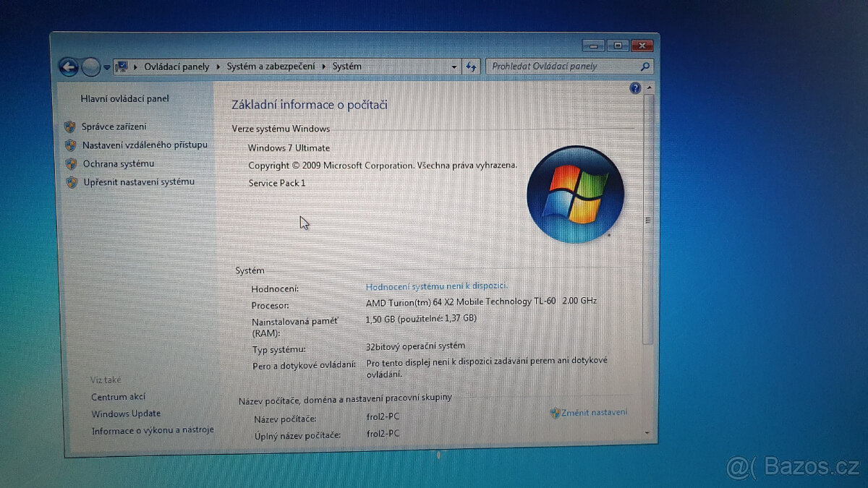
Task: Click the magnifying glass search icon
Action: [x=644, y=66]
